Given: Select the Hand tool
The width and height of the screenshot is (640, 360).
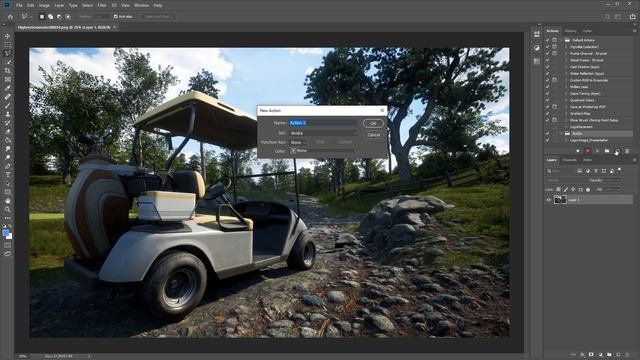Looking at the screenshot, I should click(x=7, y=201).
